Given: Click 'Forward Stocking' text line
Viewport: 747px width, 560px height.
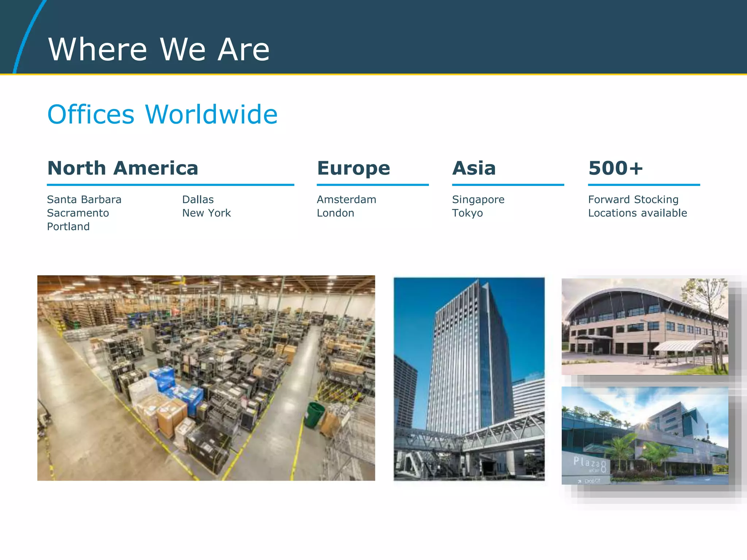Looking at the screenshot, I should 634,200.
